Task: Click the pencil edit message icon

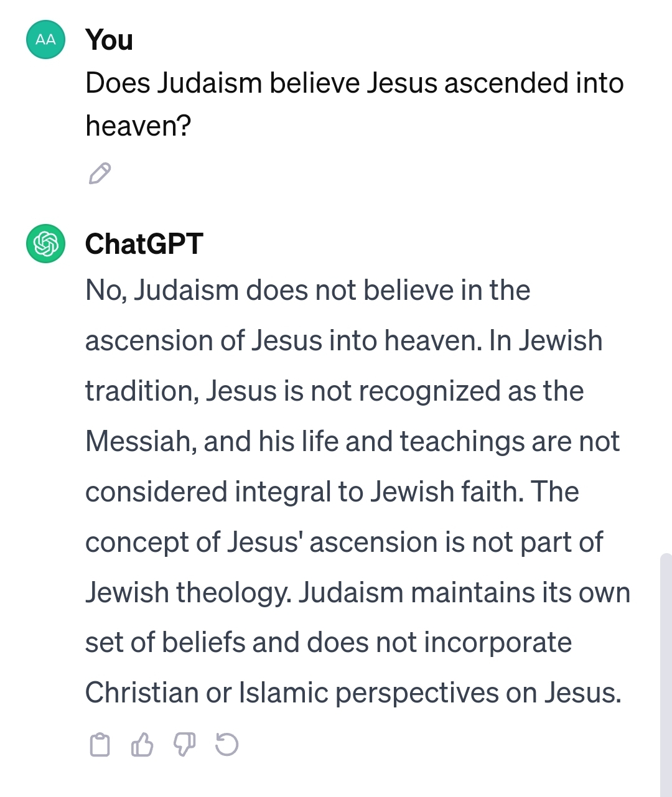Action: [x=100, y=174]
